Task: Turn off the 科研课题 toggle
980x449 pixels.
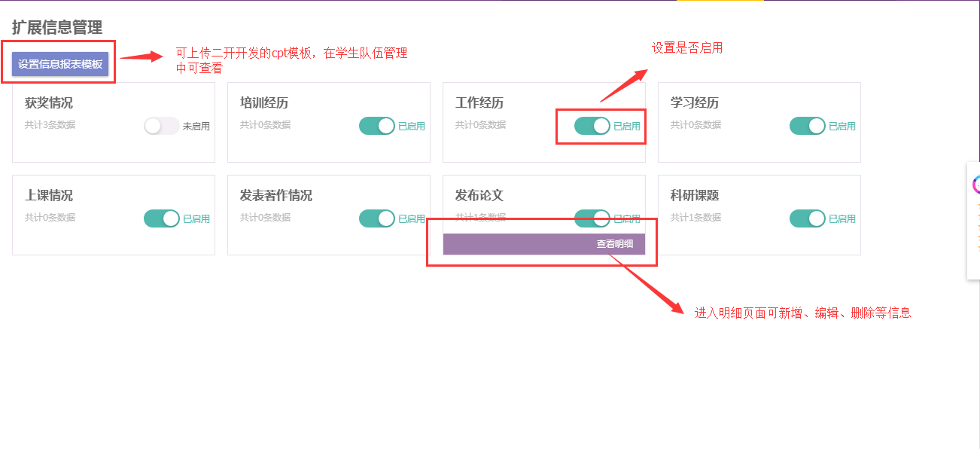Action: [808, 218]
